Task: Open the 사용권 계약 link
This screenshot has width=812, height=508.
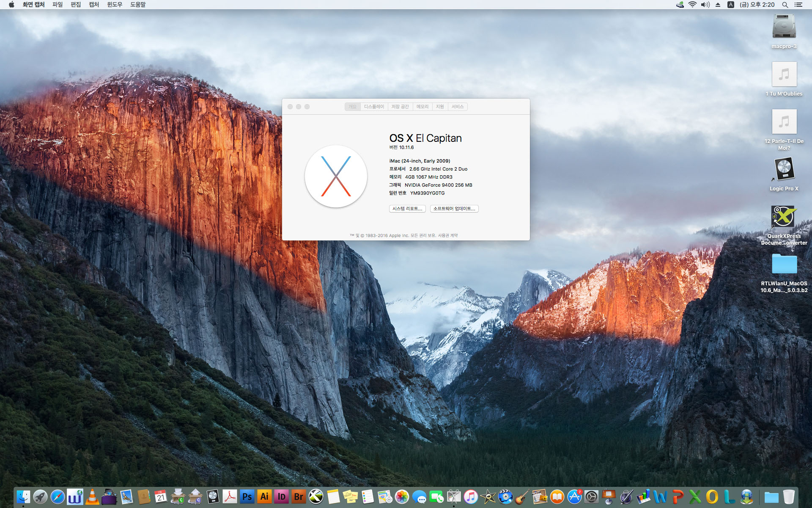Action: click(x=447, y=235)
